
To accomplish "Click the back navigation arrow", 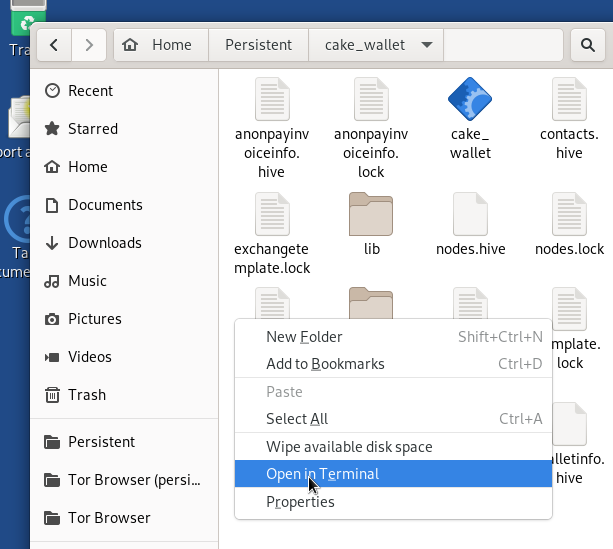I will [54, 45].
